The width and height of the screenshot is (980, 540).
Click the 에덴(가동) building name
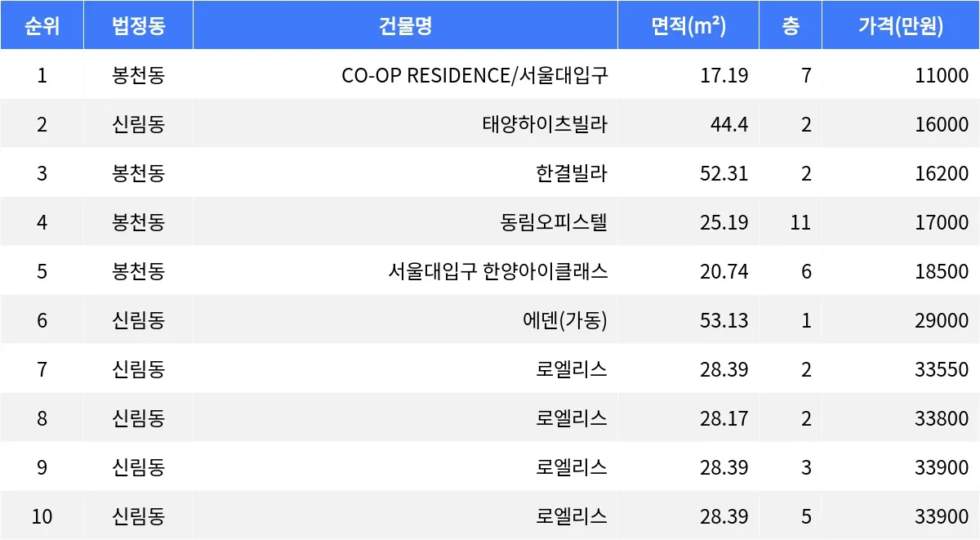(x=565, y=320)
